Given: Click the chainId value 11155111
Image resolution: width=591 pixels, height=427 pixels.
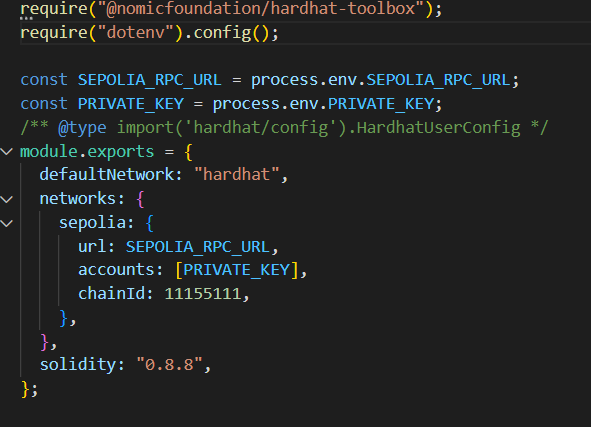Looking at the screenshot, I should point(203,294).
